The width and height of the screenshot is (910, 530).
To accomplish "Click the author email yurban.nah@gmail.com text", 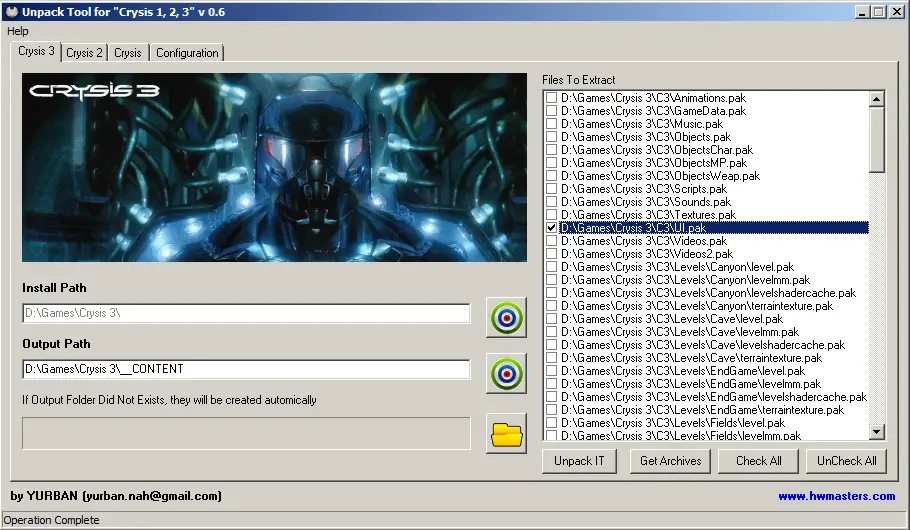I will (x=152, y=496).
